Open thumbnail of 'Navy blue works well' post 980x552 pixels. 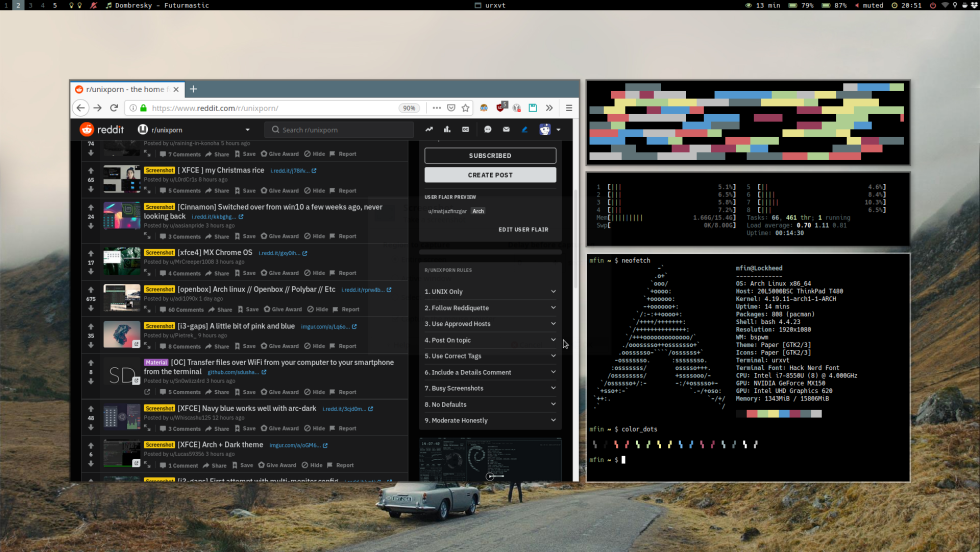[122, 416]
